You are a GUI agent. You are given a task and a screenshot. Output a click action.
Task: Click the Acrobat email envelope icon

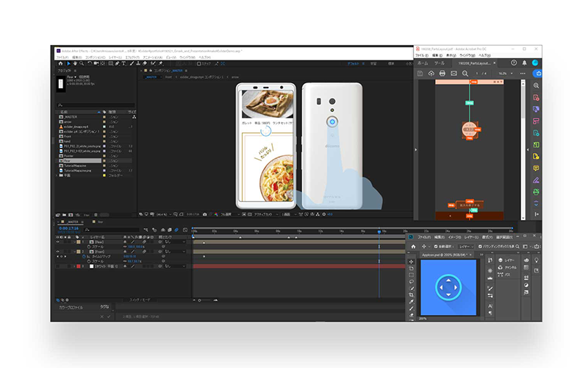(x=453, y=73)
